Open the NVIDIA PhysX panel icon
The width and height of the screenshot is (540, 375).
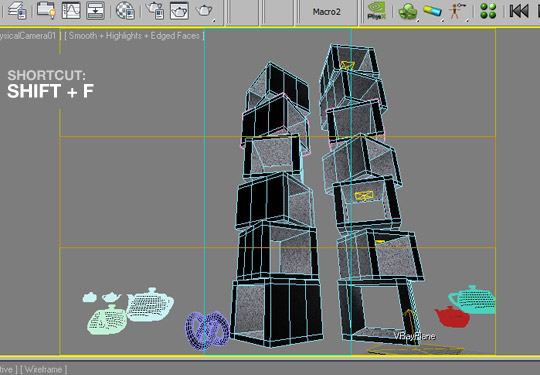click(x=376, y=11)
